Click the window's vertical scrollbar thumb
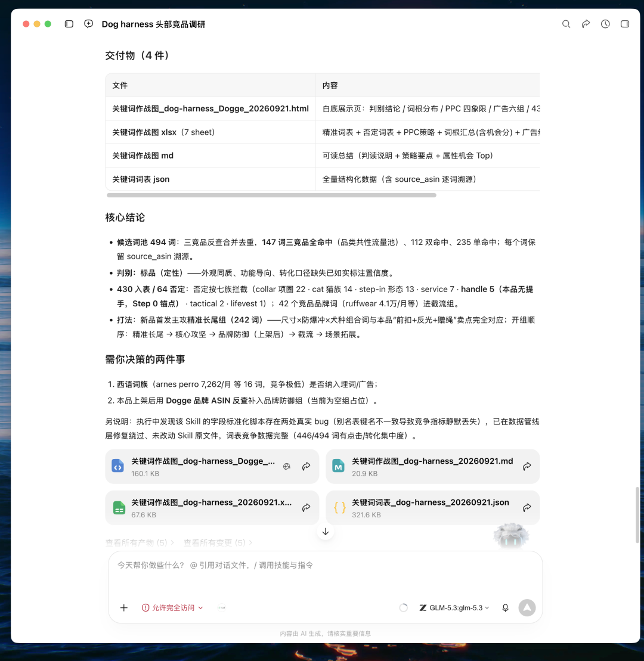 637,515
